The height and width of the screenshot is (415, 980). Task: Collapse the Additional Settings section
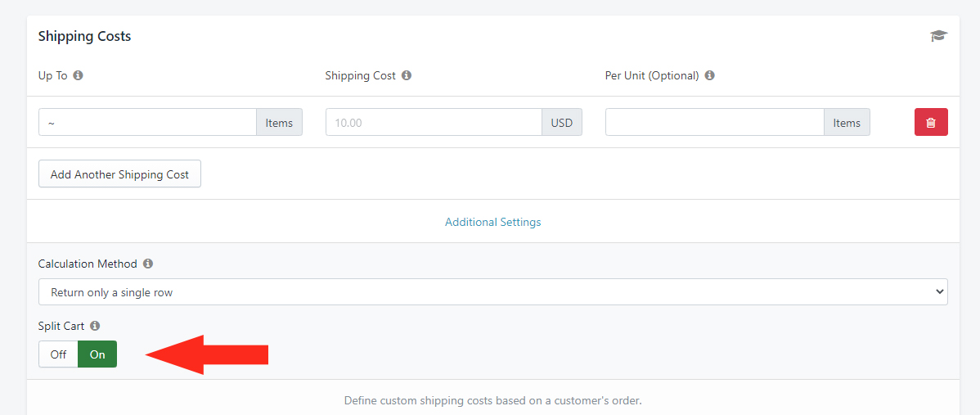[x=492, y=222]
